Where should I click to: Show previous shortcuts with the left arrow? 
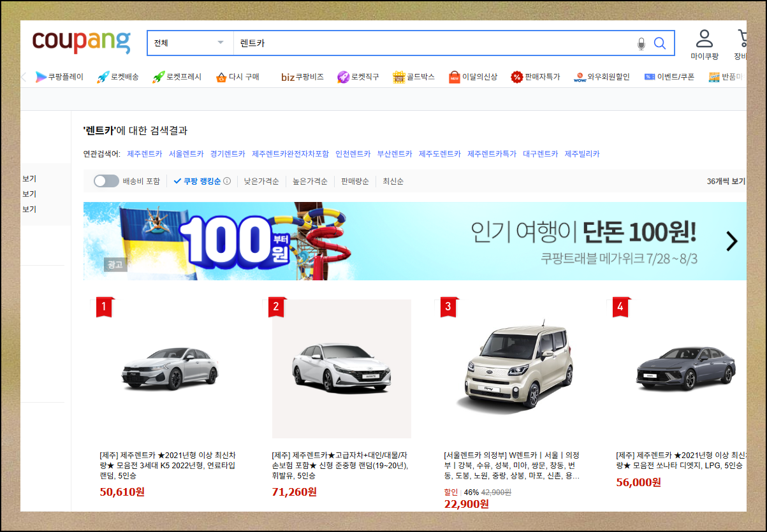[24, 77]
